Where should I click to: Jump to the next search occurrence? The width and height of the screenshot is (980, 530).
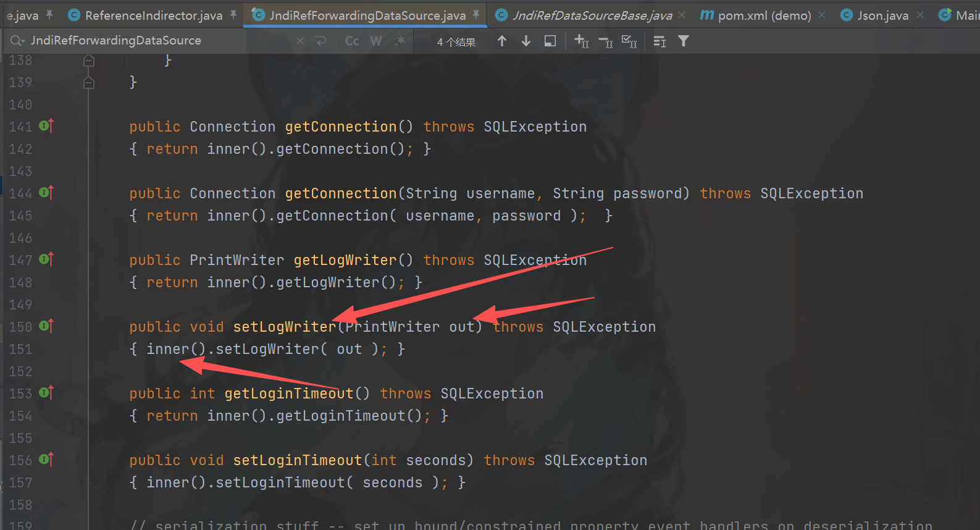526,41
